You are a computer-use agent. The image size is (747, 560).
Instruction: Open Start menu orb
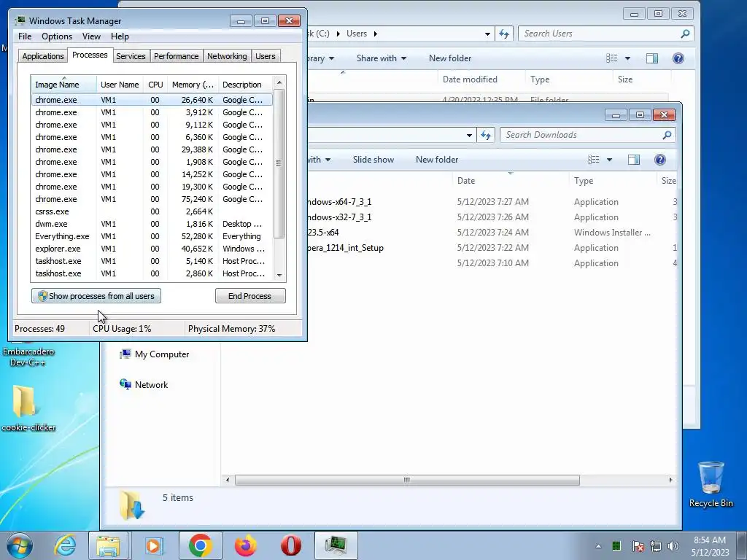pyautogui.click(x=20, y=545)
